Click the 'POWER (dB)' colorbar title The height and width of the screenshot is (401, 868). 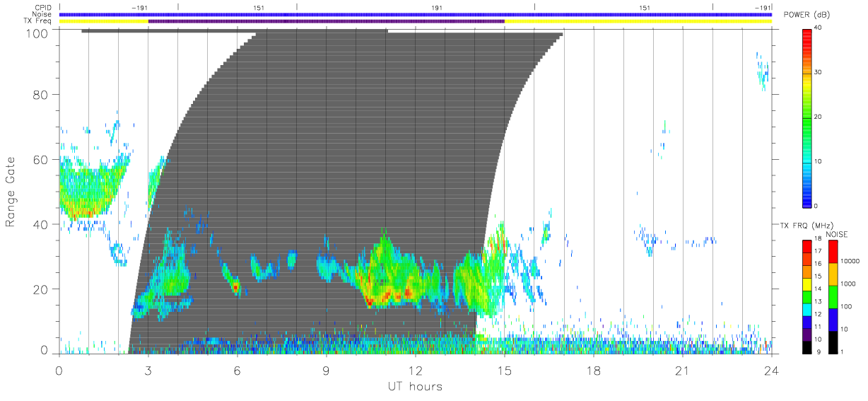(806, 15)
